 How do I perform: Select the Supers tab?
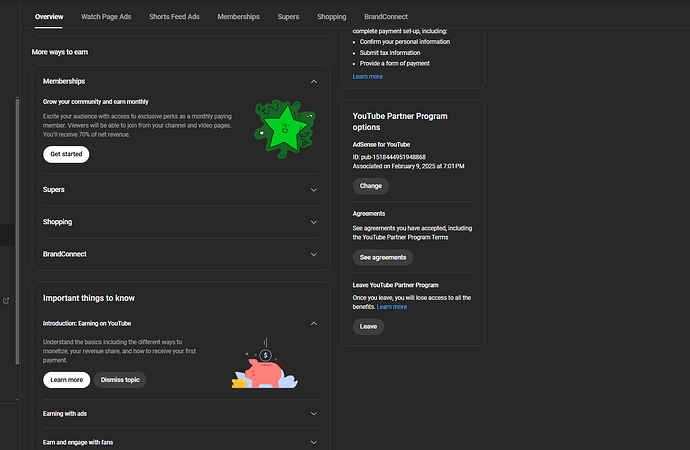click(x=288, y=17)
